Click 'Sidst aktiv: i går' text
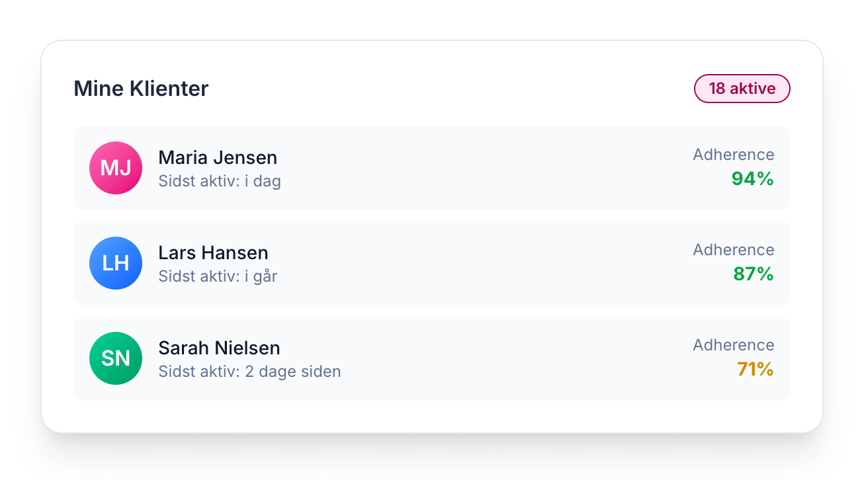 [218, 276]
